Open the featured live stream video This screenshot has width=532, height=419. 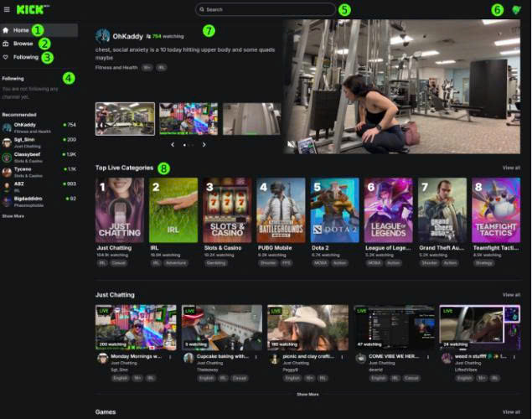(401, 86)
